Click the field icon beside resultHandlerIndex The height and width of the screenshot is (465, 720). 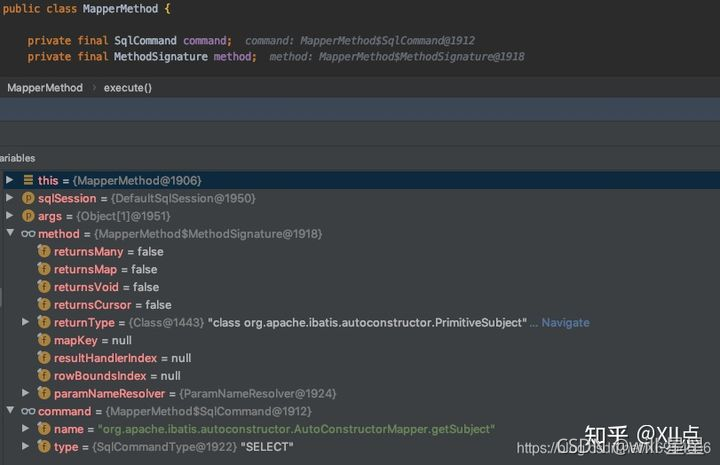[44, 358]
